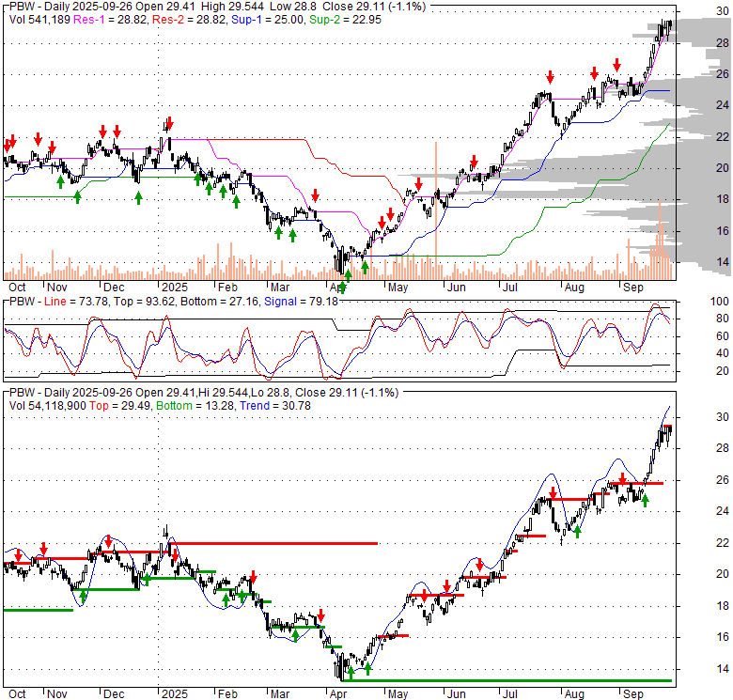Select the blue 'Trend = 30.78' label
Screen dimensions: 733x700
coord(274,406)
